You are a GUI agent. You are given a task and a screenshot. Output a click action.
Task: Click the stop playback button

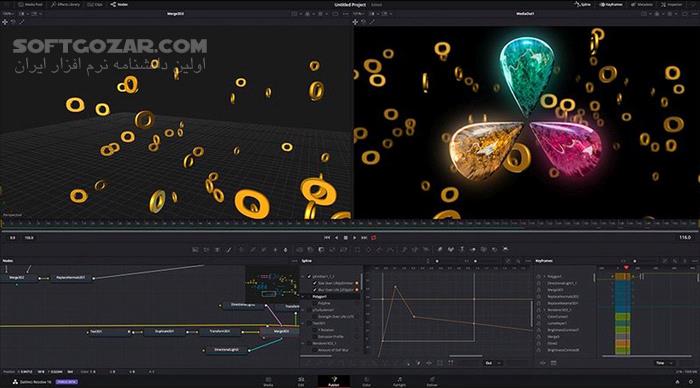pos(346,238)
